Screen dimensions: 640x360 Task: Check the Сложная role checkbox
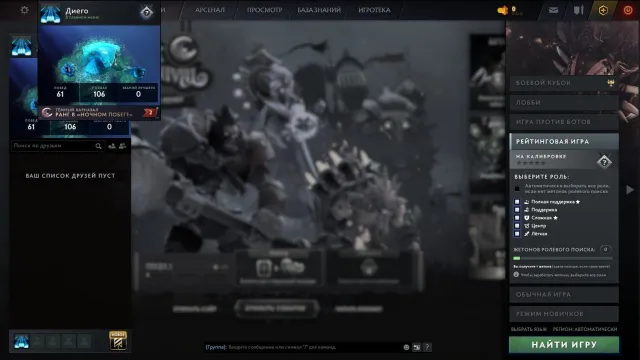click(517, 218)
